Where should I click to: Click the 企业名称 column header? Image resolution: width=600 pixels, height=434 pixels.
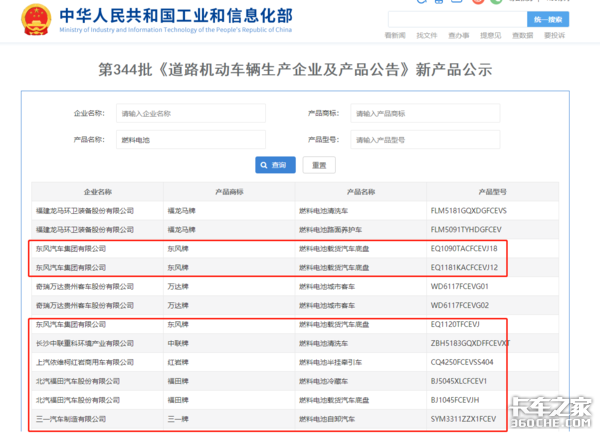(98, 192)
